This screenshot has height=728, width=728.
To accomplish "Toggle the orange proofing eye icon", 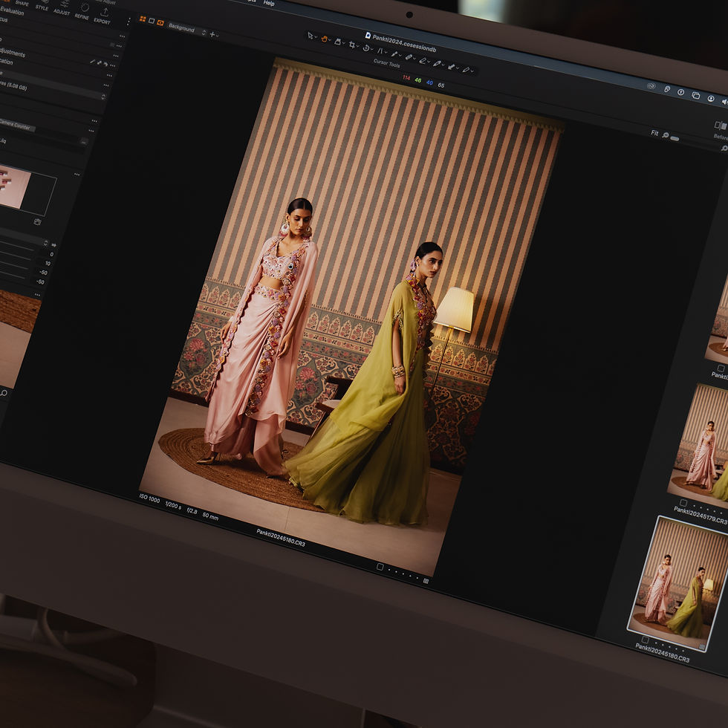I will click(x=160, y=23).
